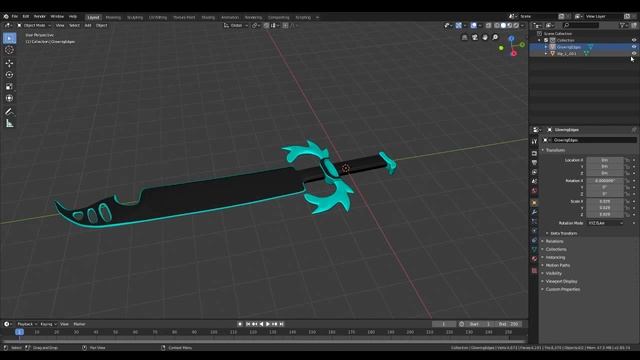Switch to Wireframe viewport shading
Viewport: 640px width, 360px height.
tap(497, 25)
